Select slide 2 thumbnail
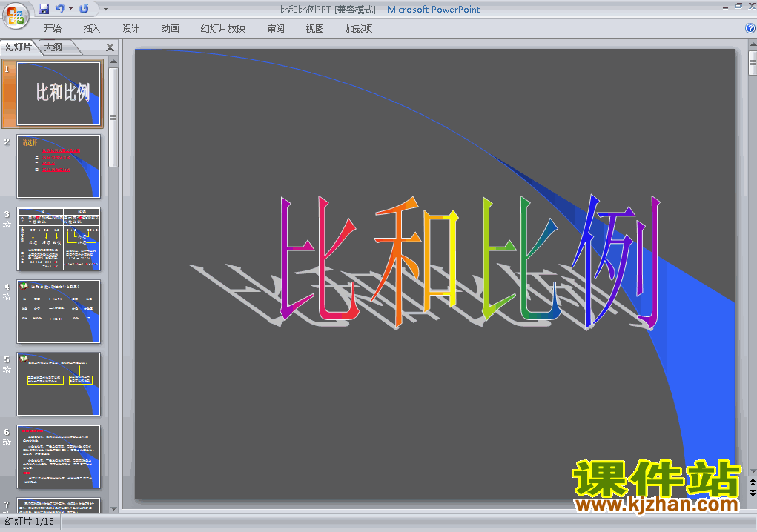 click(59, 167)
